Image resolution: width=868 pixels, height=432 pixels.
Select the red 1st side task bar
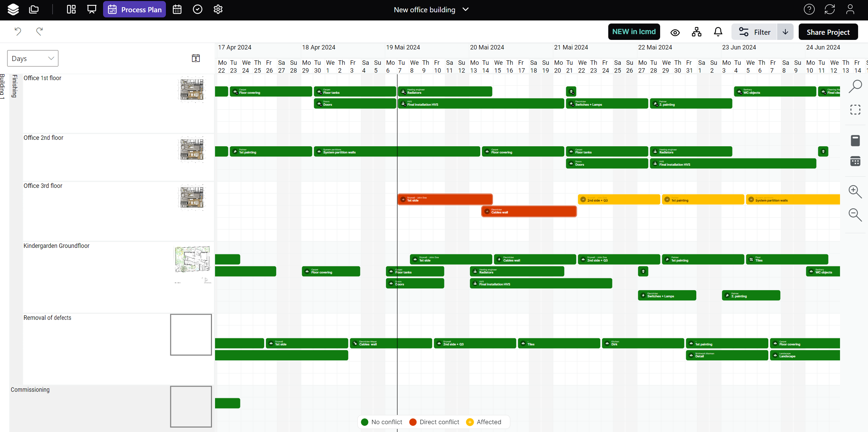(445, 199)
